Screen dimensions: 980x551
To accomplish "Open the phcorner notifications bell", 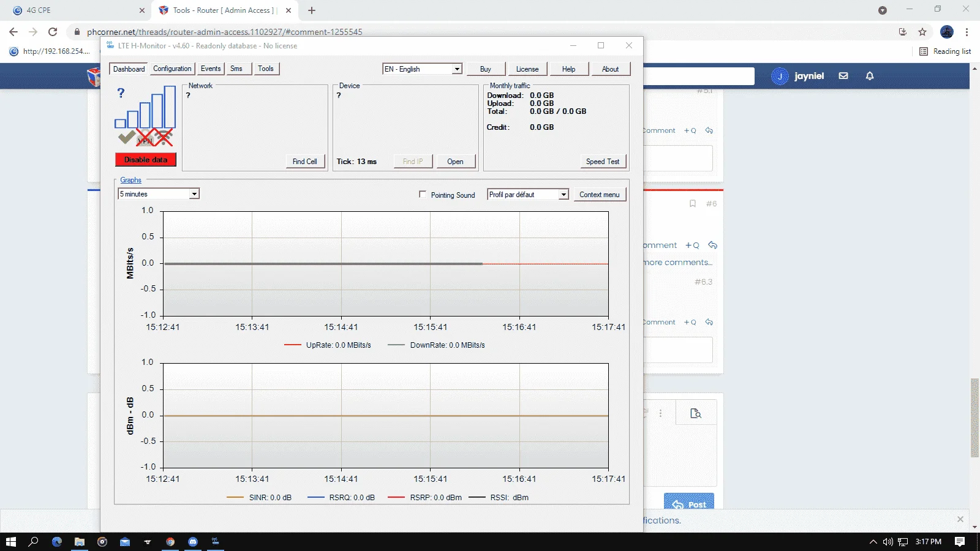I will point(870,76).
